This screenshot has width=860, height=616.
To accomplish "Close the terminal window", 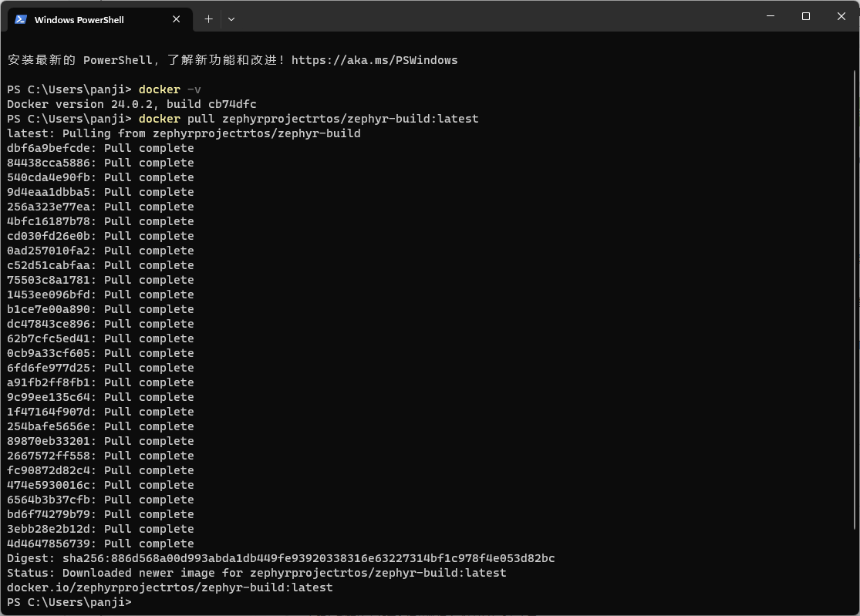I will click(x=841, y=16).
